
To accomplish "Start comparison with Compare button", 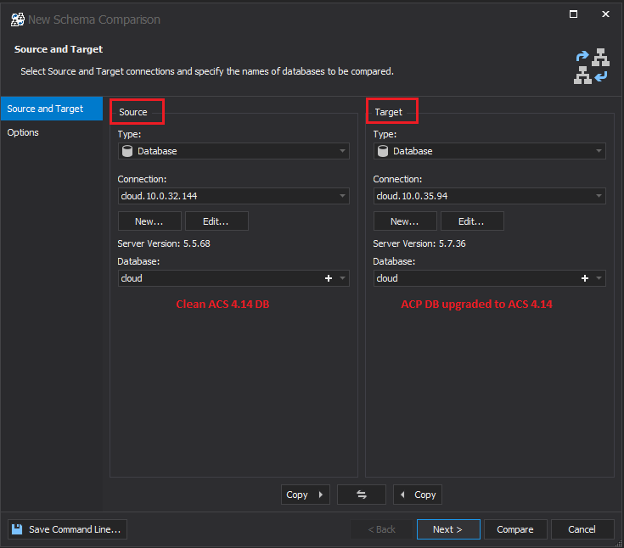I will pos(515,529).
